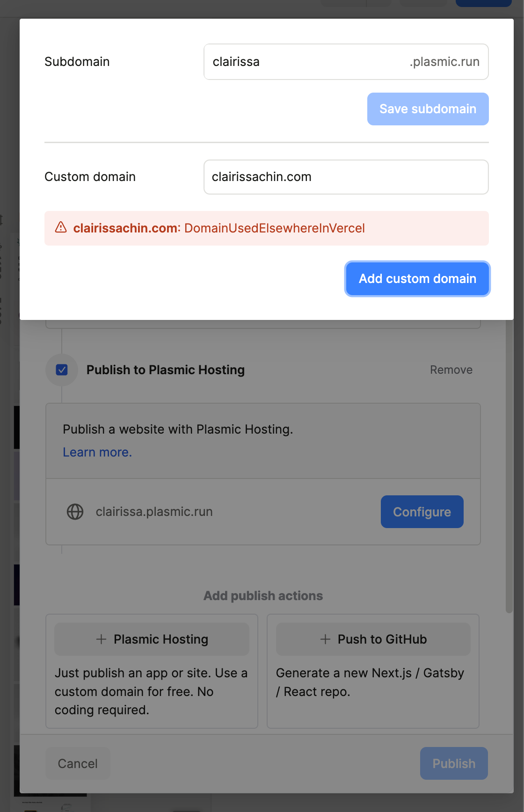The height and width of the screenshot is (812, 524).
Task: Remove the Plasmic Hosting publish action
Action: (451, 370)
